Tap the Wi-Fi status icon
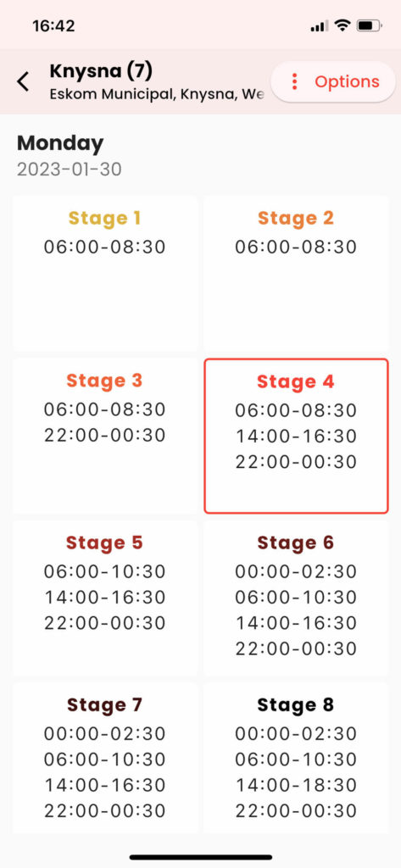This screenshot has height=868, width=401. tap(343, 25)
